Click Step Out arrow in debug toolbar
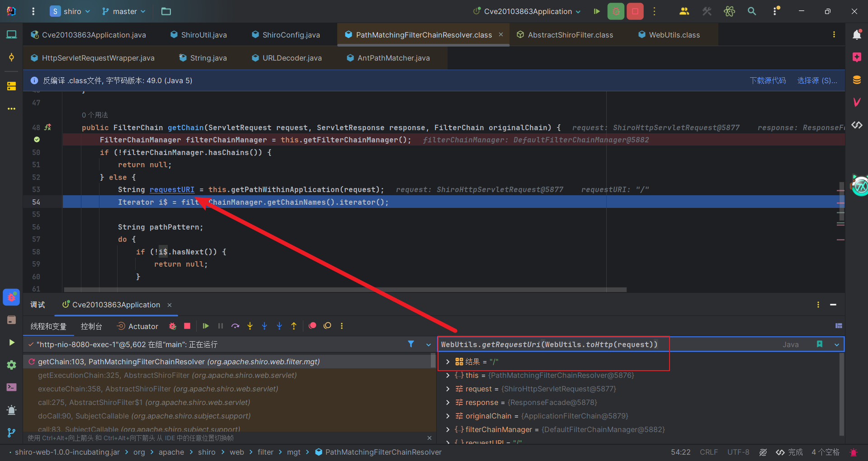The width and height of the screenshot is (868, 461). tap(294, 326)
